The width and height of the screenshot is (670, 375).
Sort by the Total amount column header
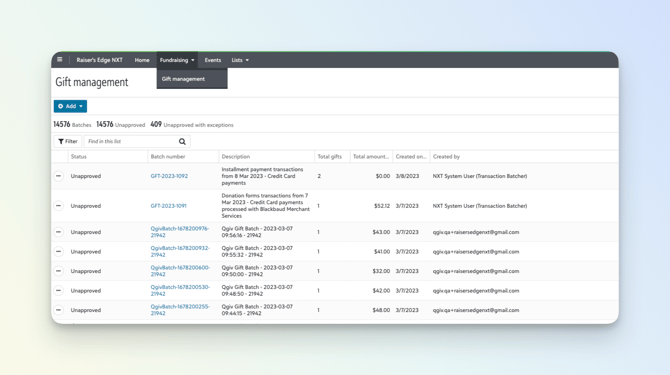point(371,157)
